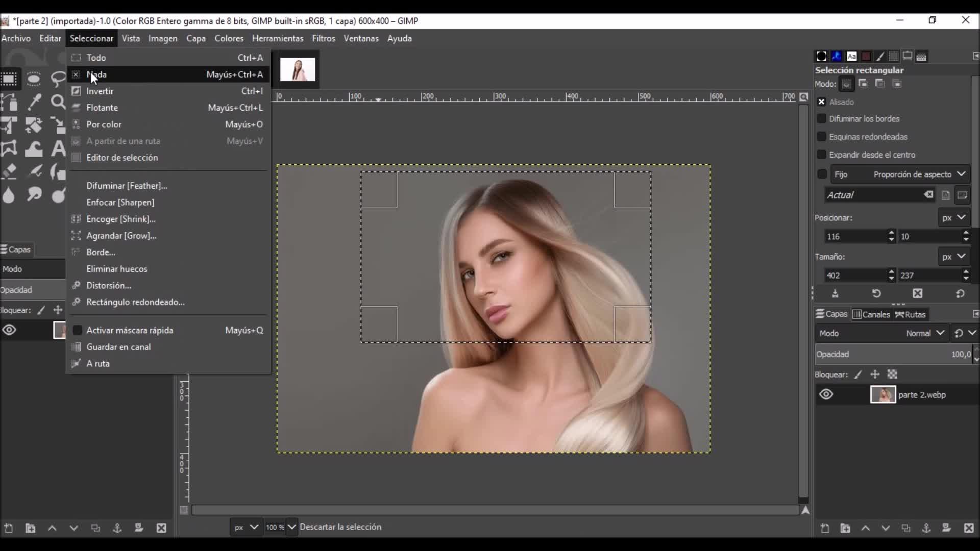
Task: Select the Color Picker tool
Action: [x=34, y=102]
